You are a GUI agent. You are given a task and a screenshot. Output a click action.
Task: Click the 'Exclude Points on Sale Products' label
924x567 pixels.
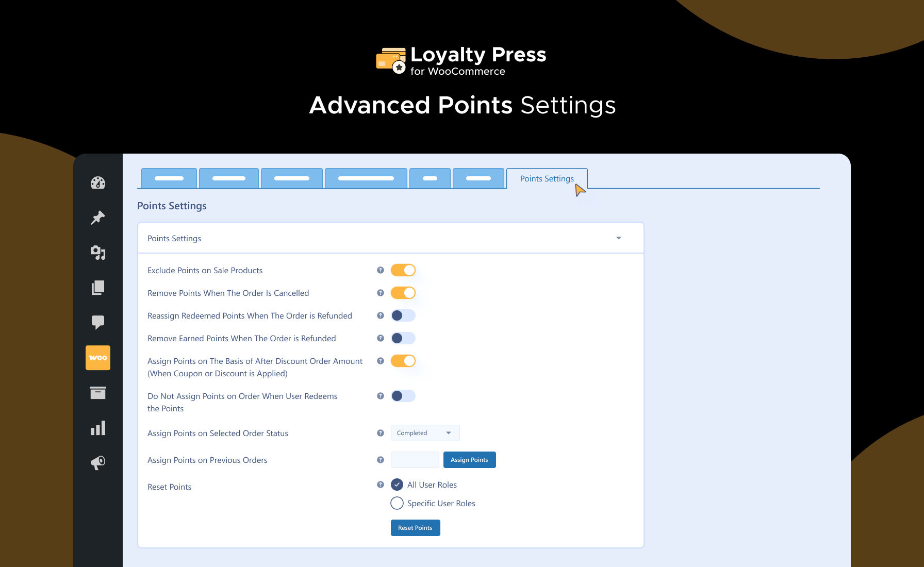pyautogui.click(x=205, y=271)
